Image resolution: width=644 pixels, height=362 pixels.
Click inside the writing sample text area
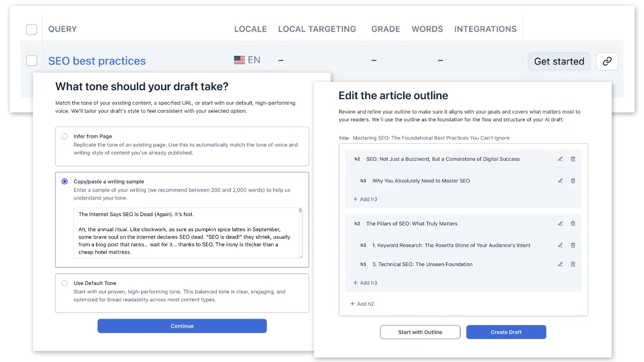(x=188, y=233)
